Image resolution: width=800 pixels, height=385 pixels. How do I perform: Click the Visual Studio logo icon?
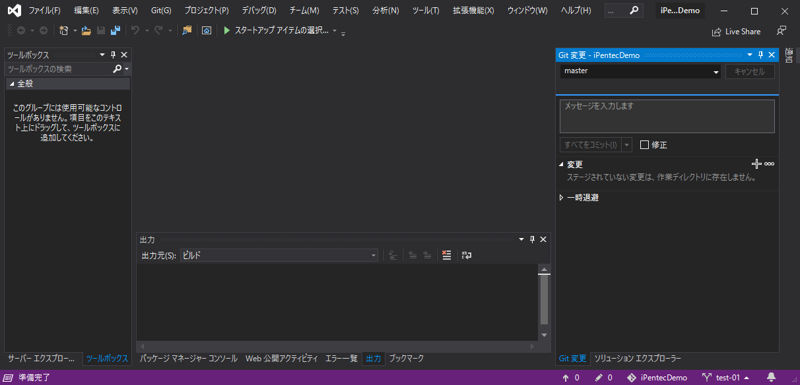(14, 10)
